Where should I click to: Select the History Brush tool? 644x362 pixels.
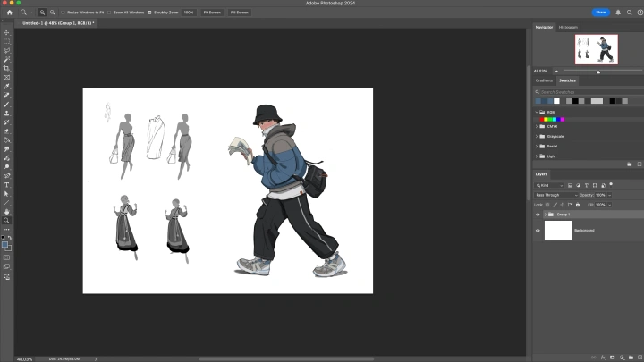click(6, 122)
